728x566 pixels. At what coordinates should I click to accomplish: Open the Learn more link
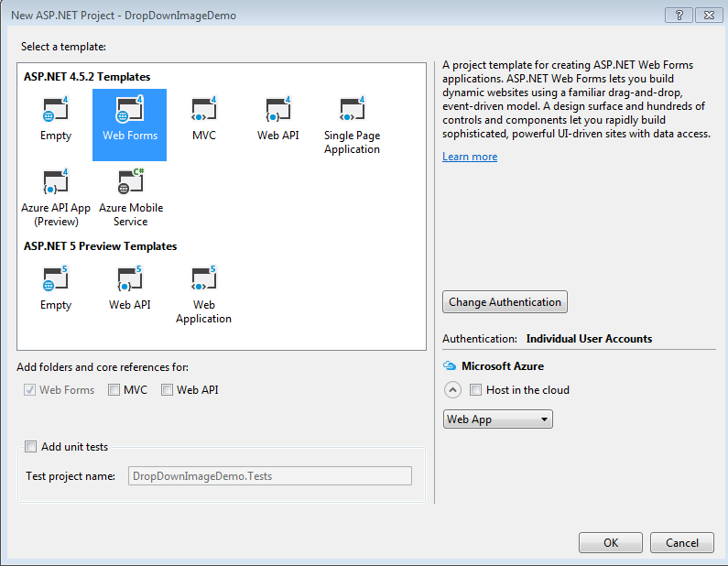point(470,157)
